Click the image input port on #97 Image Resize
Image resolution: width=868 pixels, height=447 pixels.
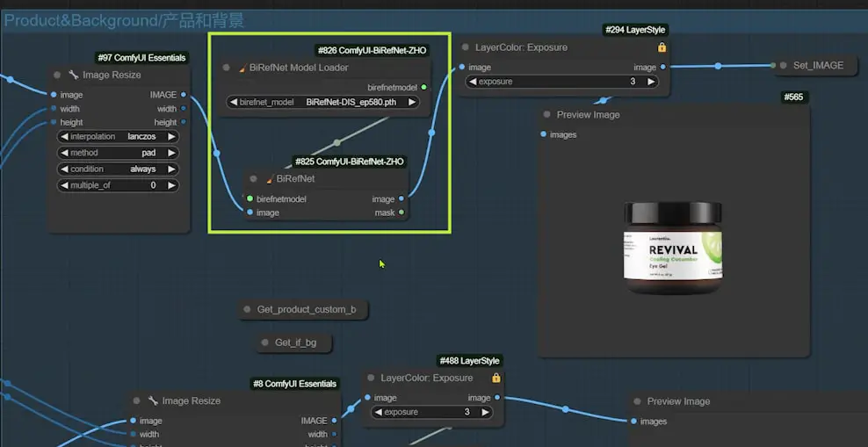point(53,95)
